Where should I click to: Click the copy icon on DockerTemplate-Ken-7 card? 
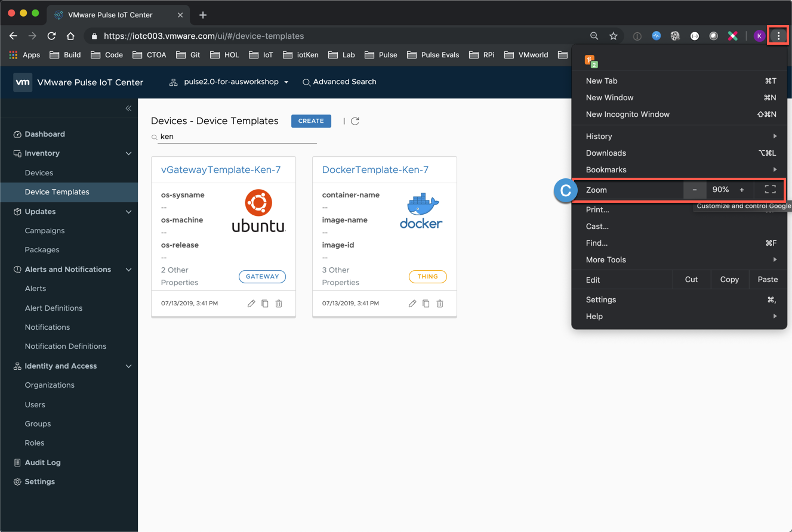click(426, 304)
